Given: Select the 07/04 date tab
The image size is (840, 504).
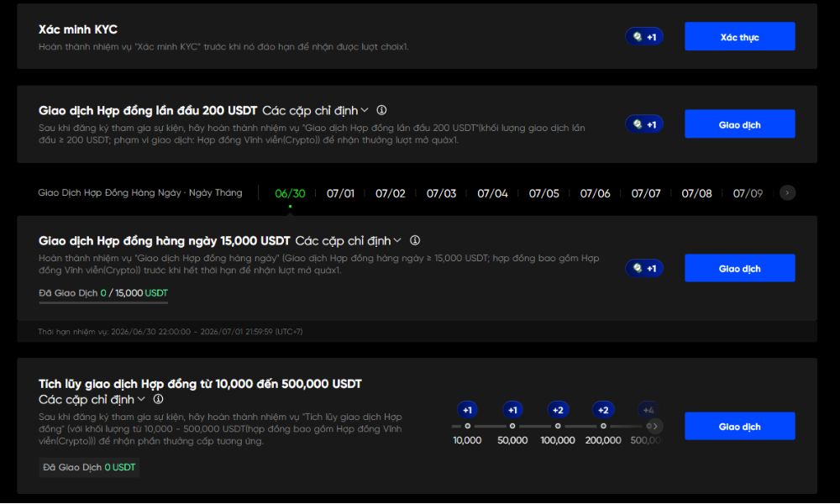Looking at the screenshot, I should tap(492, 193).
